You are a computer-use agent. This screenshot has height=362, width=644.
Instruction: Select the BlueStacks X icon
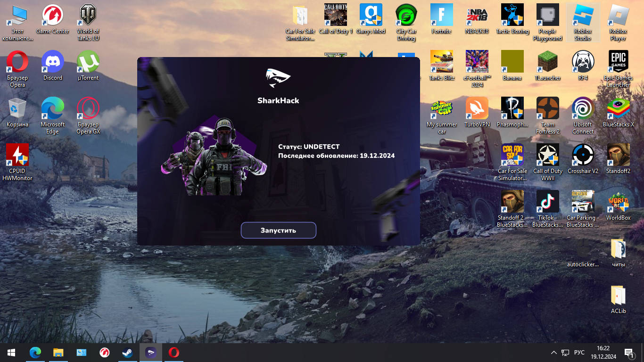click(619, 112)
